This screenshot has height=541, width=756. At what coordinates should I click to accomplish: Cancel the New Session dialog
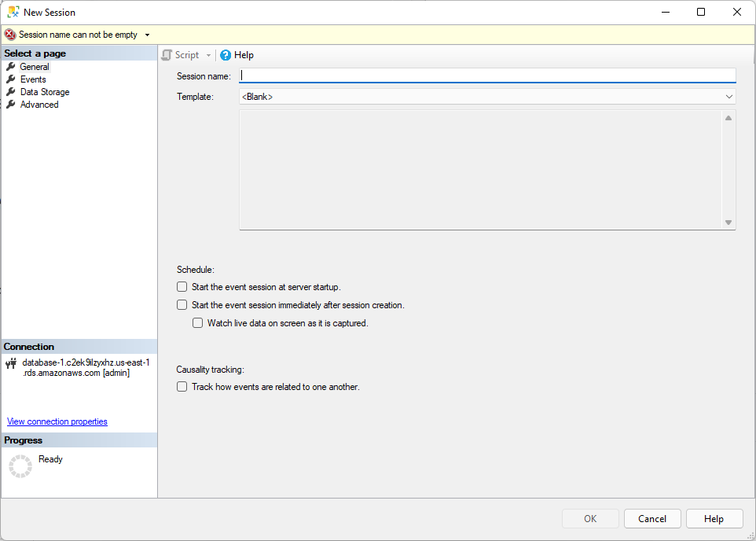click(652, 519)
